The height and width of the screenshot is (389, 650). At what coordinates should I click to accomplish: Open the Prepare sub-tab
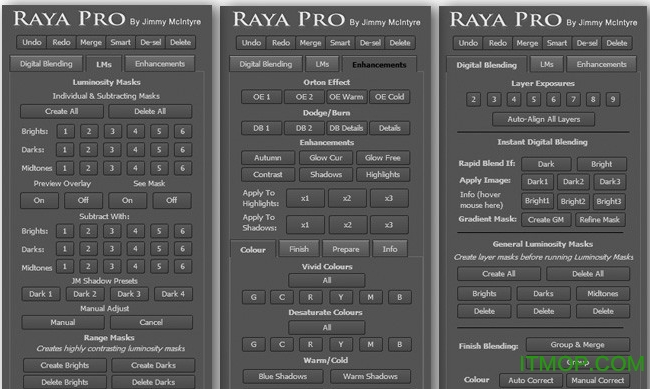pyautogui.click(x=346, y=249)
